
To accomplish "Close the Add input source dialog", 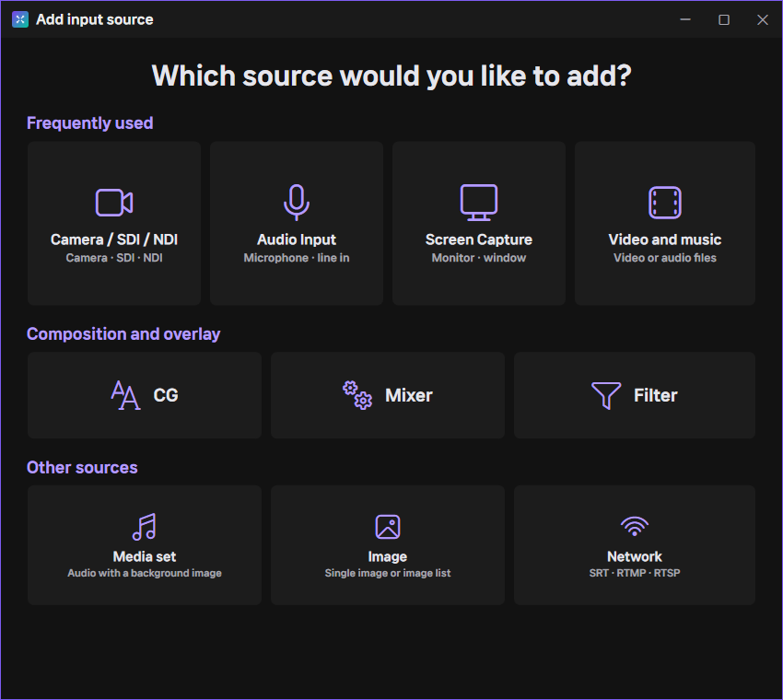I will (762, 19).
